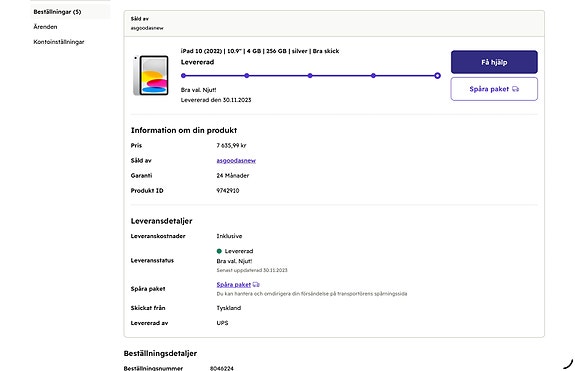Click truck icon in Spåra paket button
This screenshot has height=371, width=575.
coord(515,89)
